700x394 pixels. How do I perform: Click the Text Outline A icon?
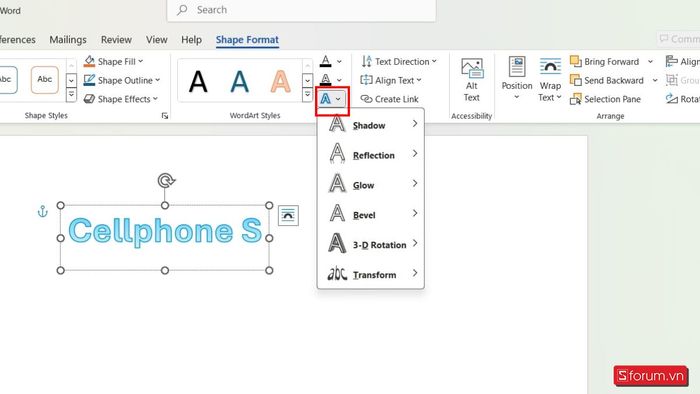tap(325, 80)
